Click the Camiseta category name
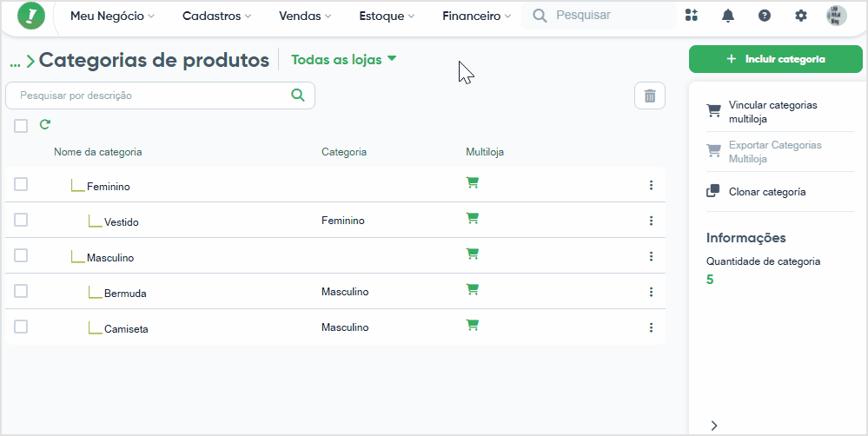This screenshot has width=868, height=436. tap(126, 329)
